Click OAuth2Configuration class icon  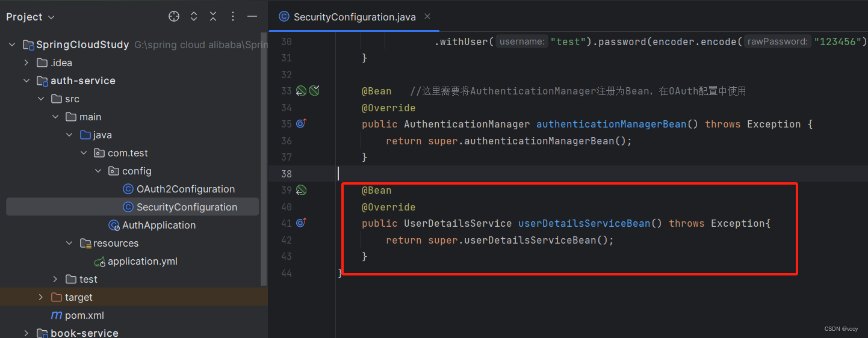pyautogui.click(x=128, y=189)
